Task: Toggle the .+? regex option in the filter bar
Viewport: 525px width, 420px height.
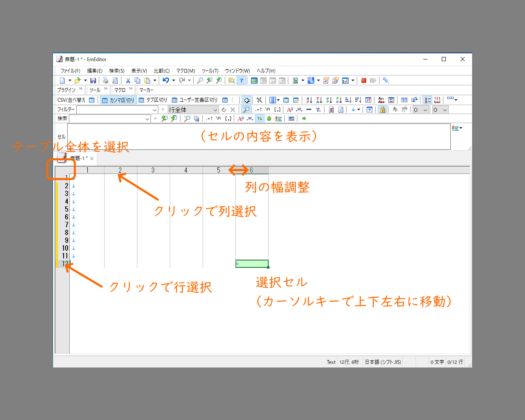Action: tap(258, 109)
